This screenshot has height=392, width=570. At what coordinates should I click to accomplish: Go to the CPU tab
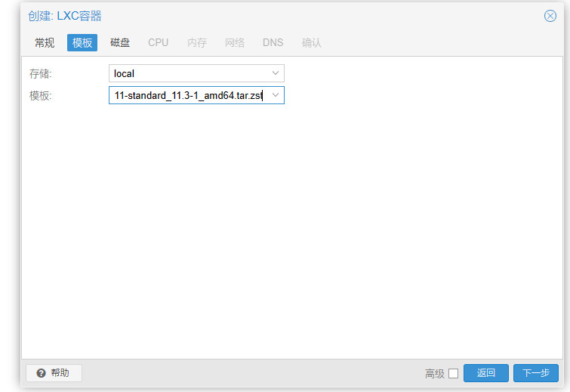[x=158, y=42]
